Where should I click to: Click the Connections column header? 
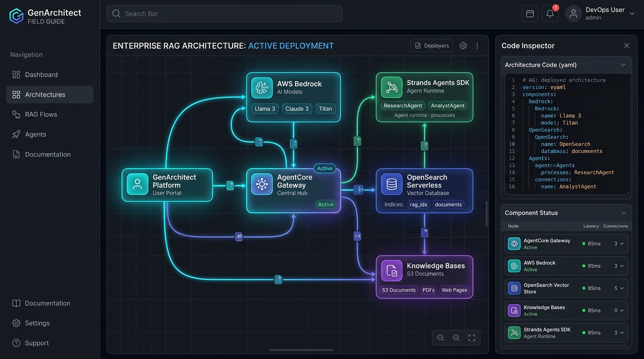(x=615, y=226)
